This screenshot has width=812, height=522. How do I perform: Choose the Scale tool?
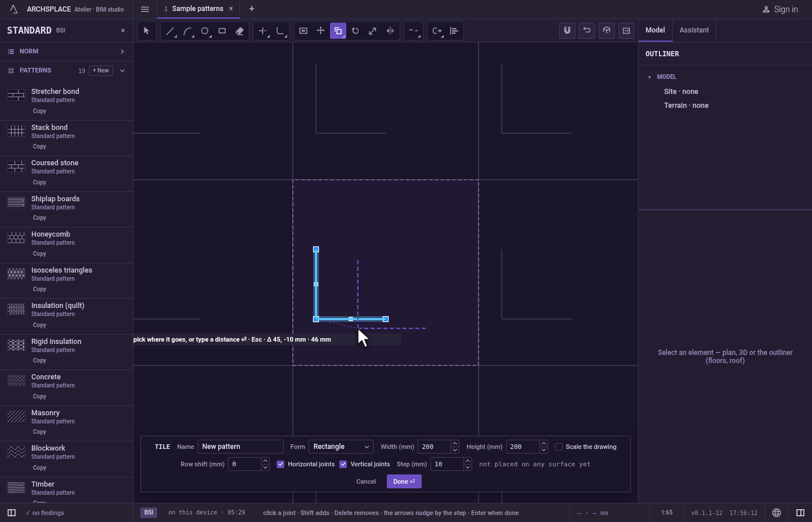(x=373, y=31)
